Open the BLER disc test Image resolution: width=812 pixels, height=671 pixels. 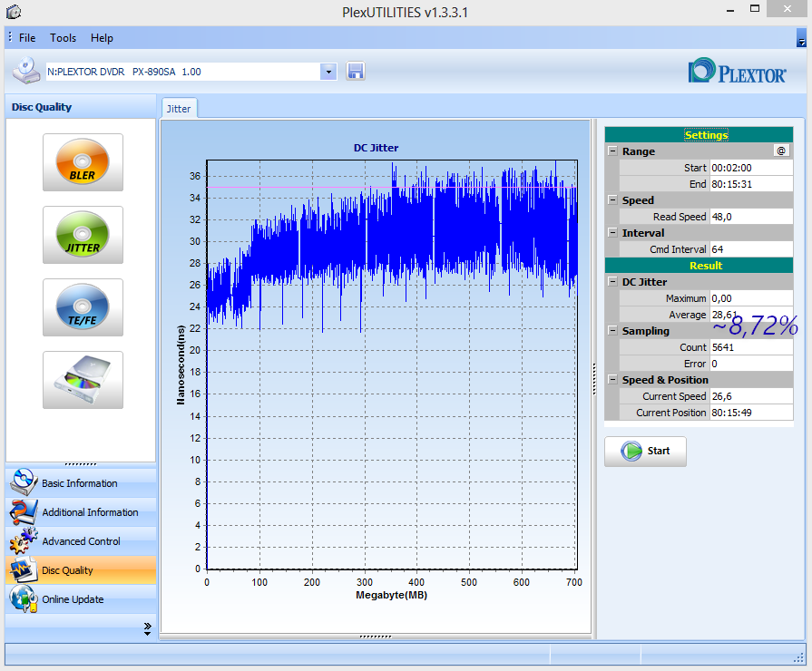pyautogui.click(x=83, y=162)
